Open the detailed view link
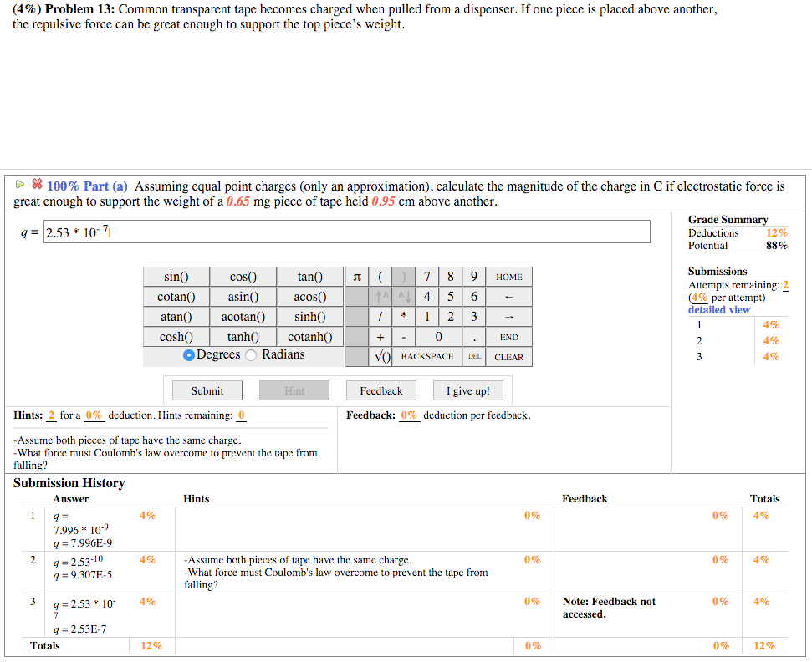 point(718,309)
